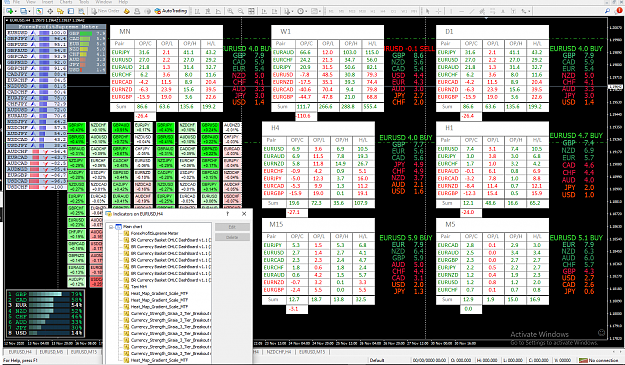
Task: Open the Window menu
Action: pyautogui.click(x=104, y=2)
